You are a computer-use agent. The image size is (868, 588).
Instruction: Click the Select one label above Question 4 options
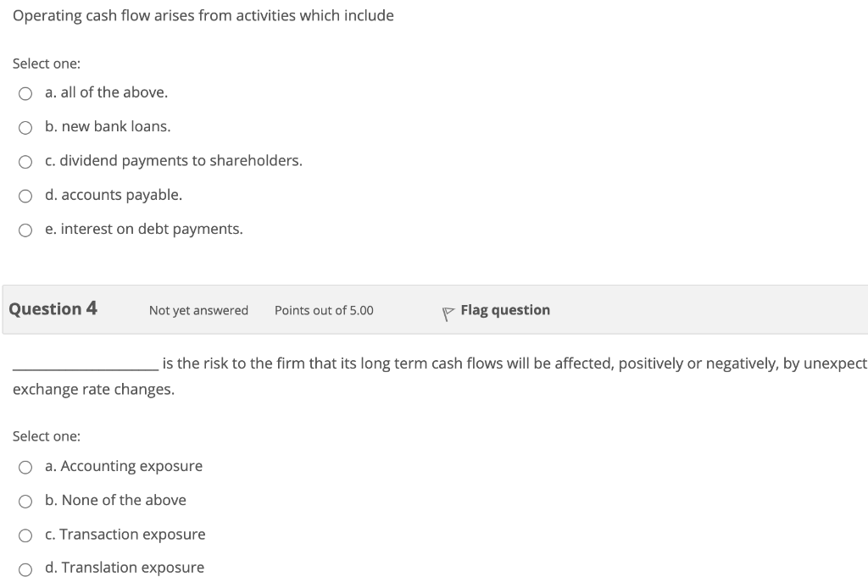[x=47, y=435]
